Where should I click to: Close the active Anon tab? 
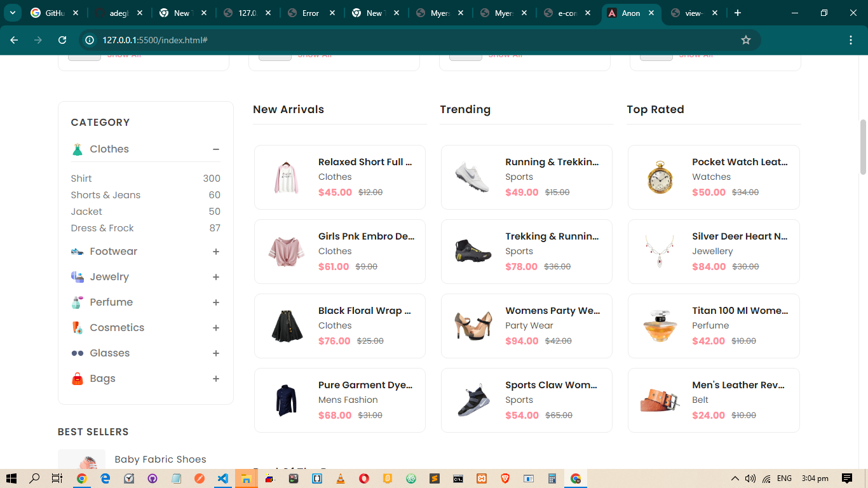point(651,13)
